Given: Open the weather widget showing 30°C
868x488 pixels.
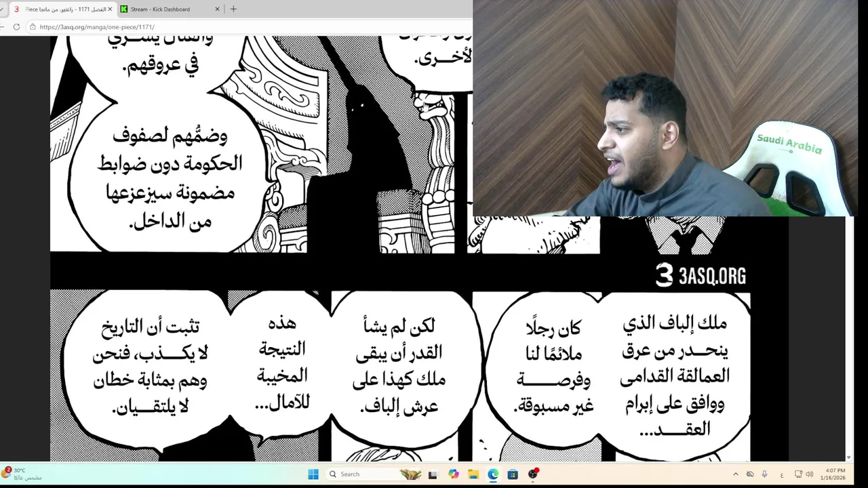Looking at the screenshot, I should tap(22, 474).
